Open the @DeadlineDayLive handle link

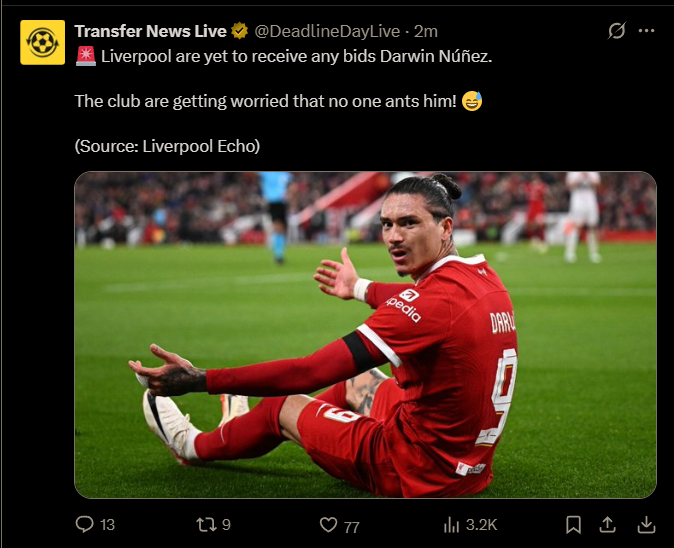coord(327,31)
